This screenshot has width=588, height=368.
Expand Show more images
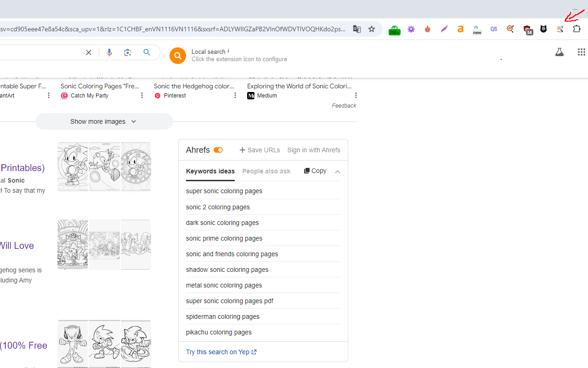pyautogui.click(x=103, y=121)
